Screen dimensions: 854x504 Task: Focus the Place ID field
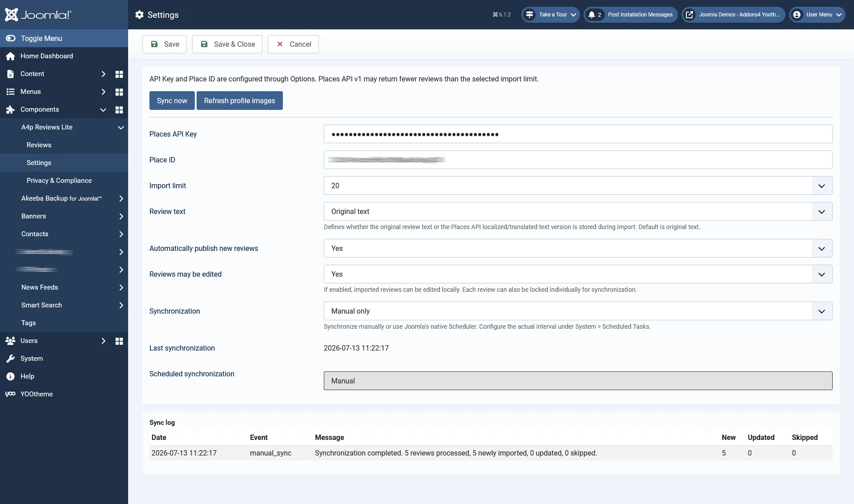point(578,160)
